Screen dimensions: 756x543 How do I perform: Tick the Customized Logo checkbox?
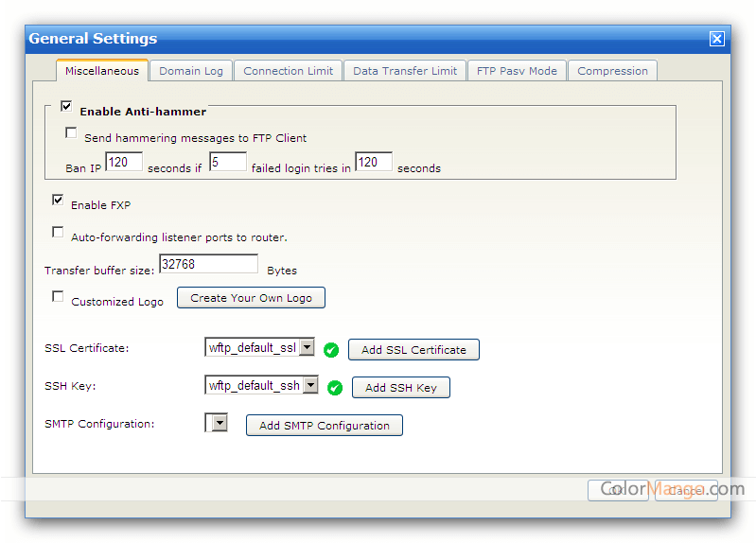click(x=58, y=297)
